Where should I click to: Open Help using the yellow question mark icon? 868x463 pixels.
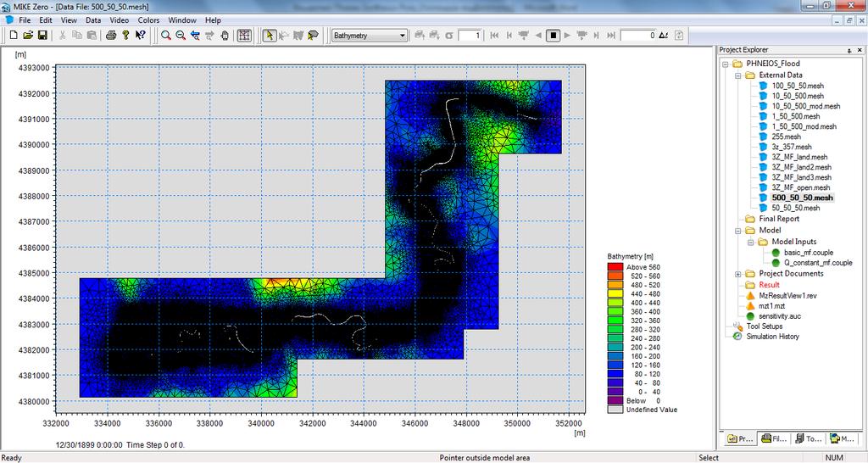click(125, 36)
